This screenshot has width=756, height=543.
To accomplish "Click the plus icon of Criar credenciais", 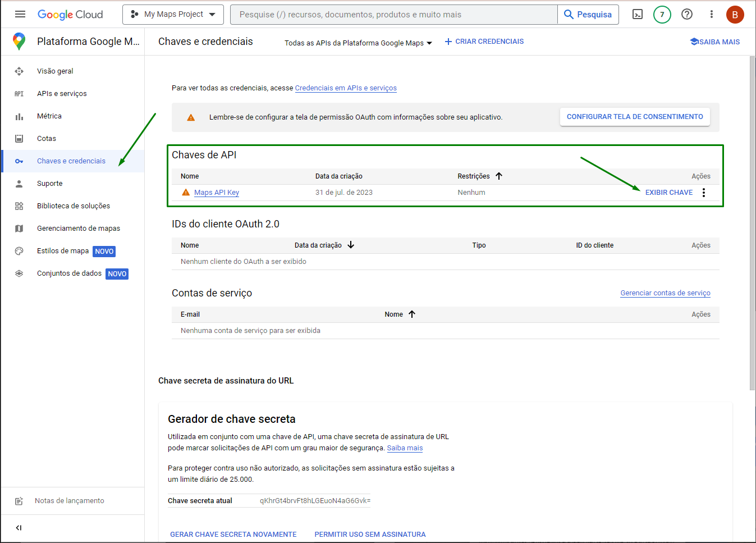I will click(448, 42).
